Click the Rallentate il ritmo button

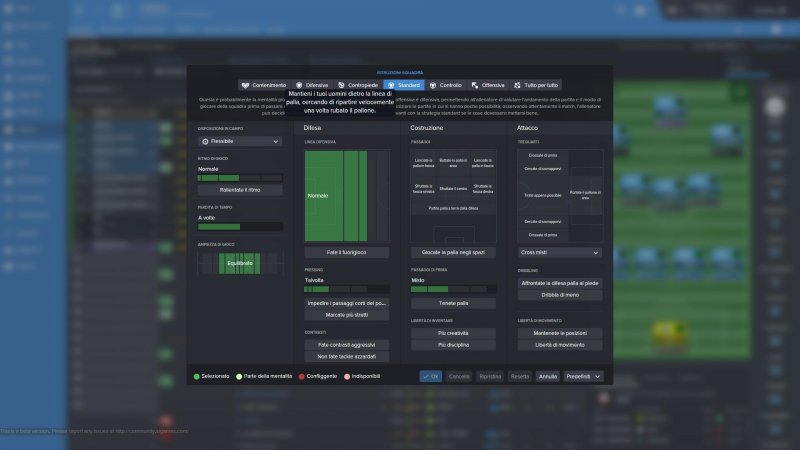tap(239, 190)
